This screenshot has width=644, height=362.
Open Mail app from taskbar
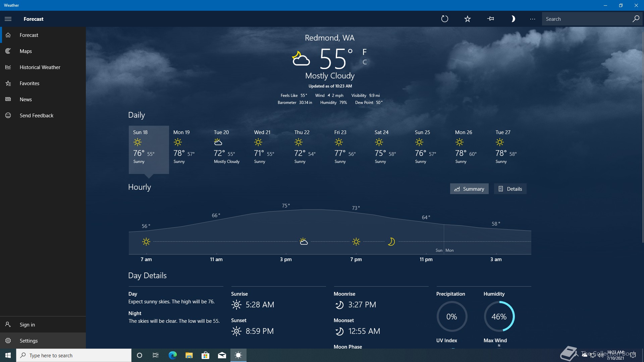click(222, 355)
